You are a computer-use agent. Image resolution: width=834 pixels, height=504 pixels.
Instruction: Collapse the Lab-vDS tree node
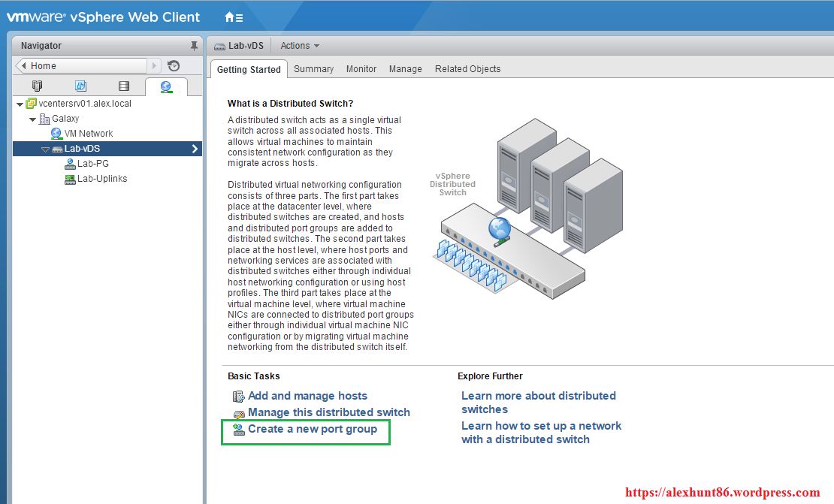point(45,149)
